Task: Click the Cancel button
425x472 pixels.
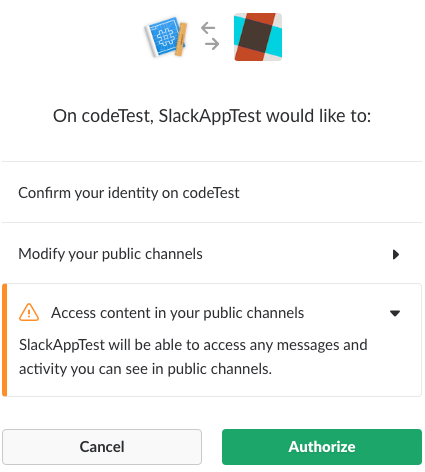Action: coord(102,447)
